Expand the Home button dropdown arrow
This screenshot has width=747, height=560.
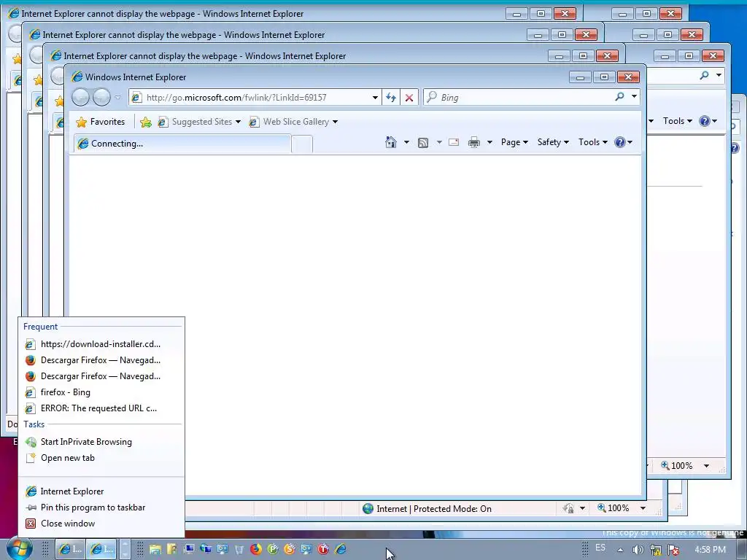point(406,142)
